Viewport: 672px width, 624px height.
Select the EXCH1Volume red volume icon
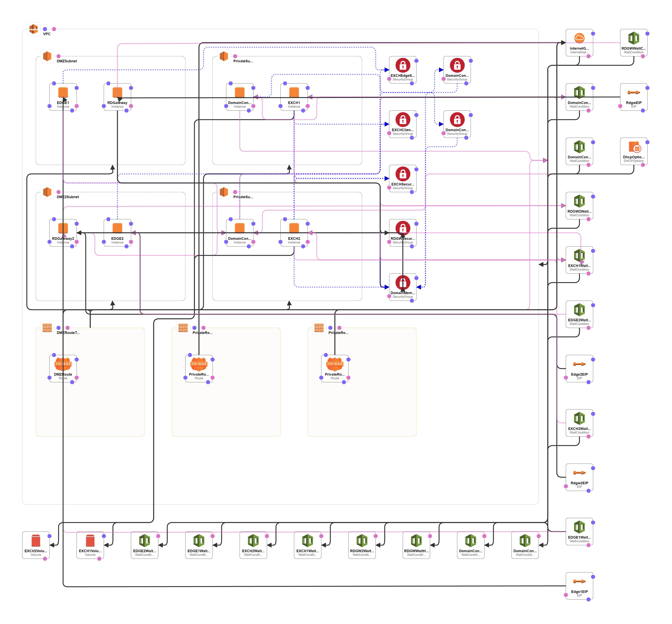(x=90, y=541)
